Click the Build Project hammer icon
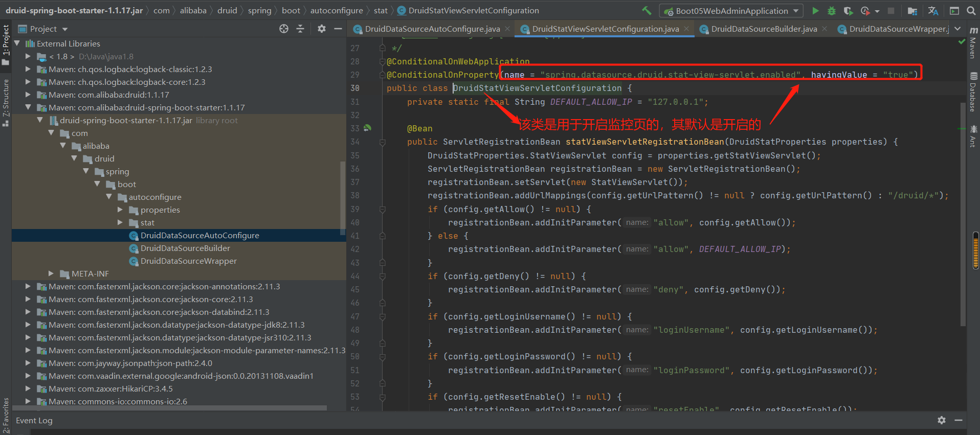Screen dimensions: 980x435 click(x=647, y=11)
